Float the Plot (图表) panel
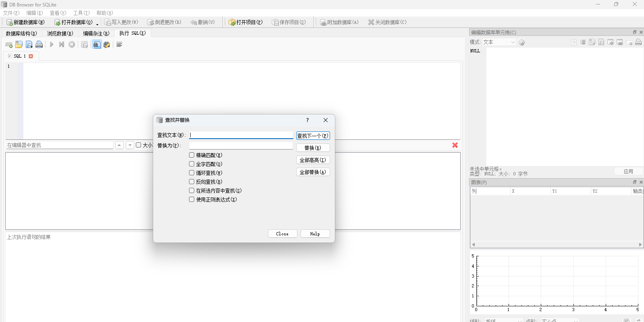The height and width of the screenshot is (322, 644). (635, 182)
